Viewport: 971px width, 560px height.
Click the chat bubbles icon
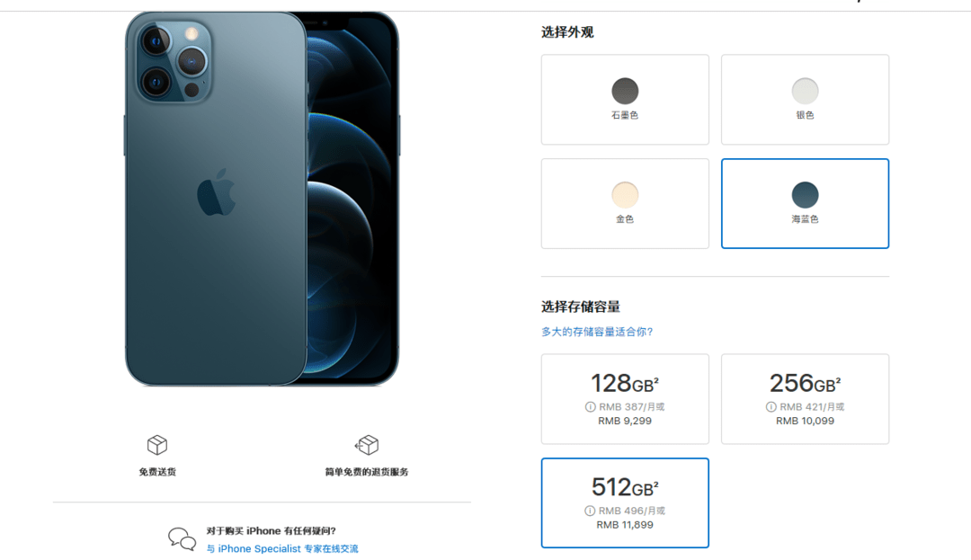coord(182,539)
